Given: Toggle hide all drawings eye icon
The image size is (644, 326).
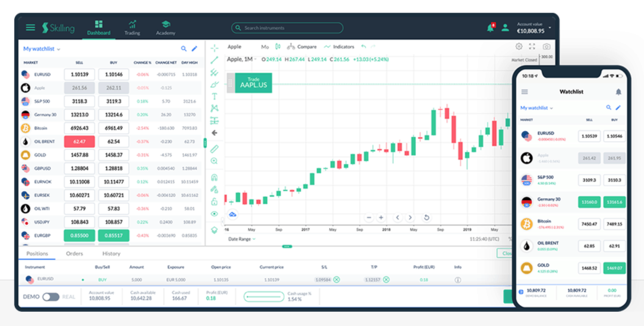Looking at the screenshot, I should pyautogui.click(x=214, y=214).
